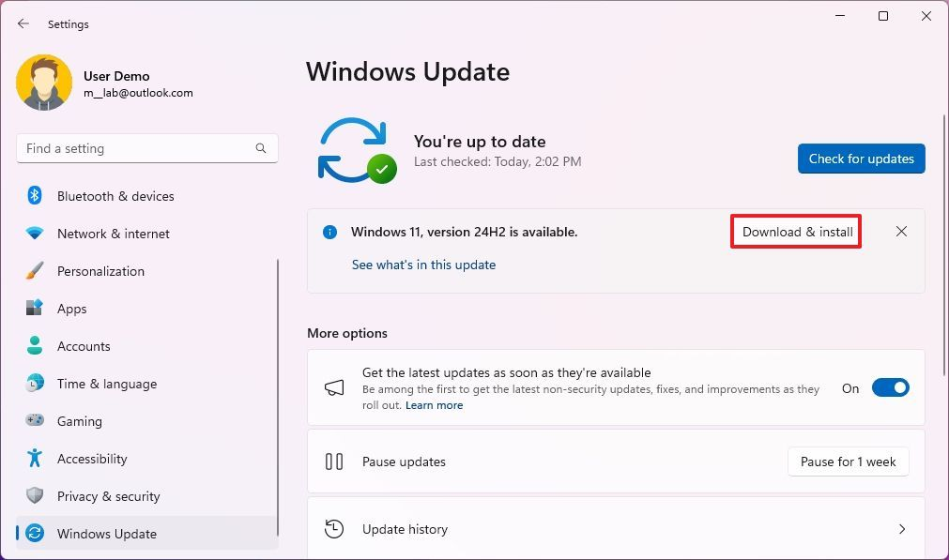Click the Accessibility figure icon

pos(35,458)
